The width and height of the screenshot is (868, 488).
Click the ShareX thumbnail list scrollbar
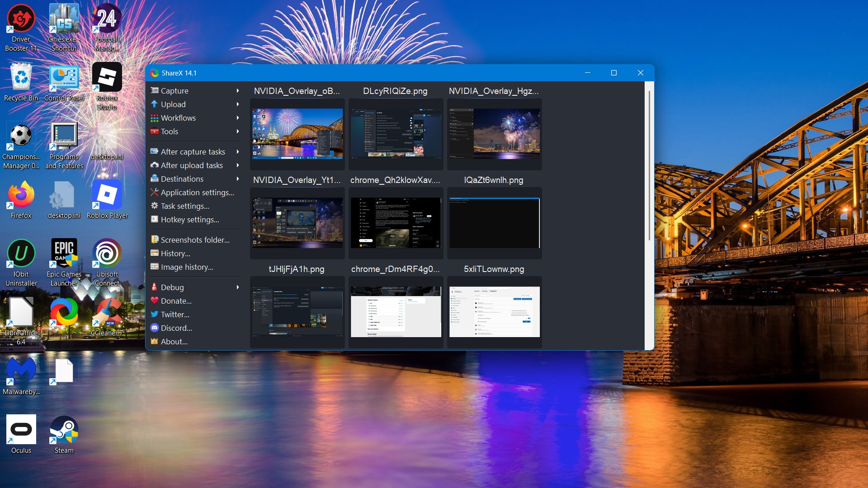649,165
